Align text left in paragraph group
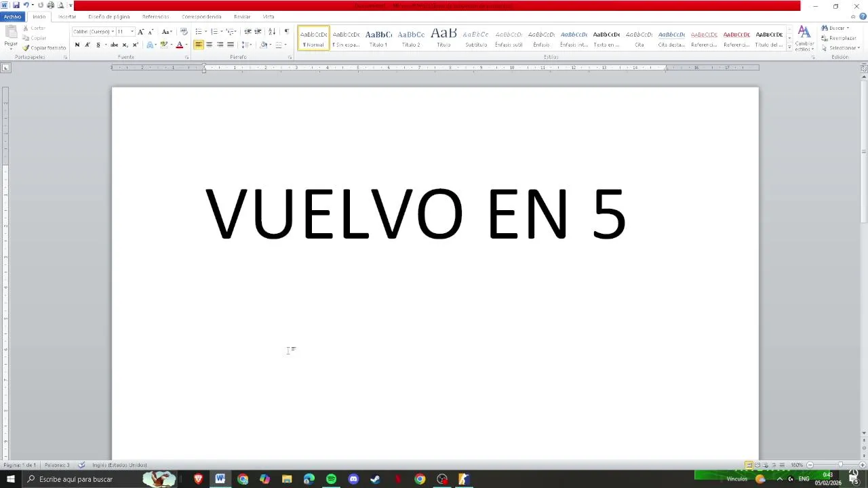The width and height of the screenshot is (868, 488). pos(199,45)
